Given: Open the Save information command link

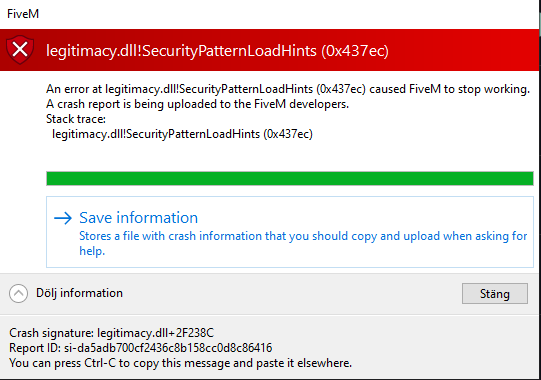Looking at the screenshot, I should pos(290,232).
